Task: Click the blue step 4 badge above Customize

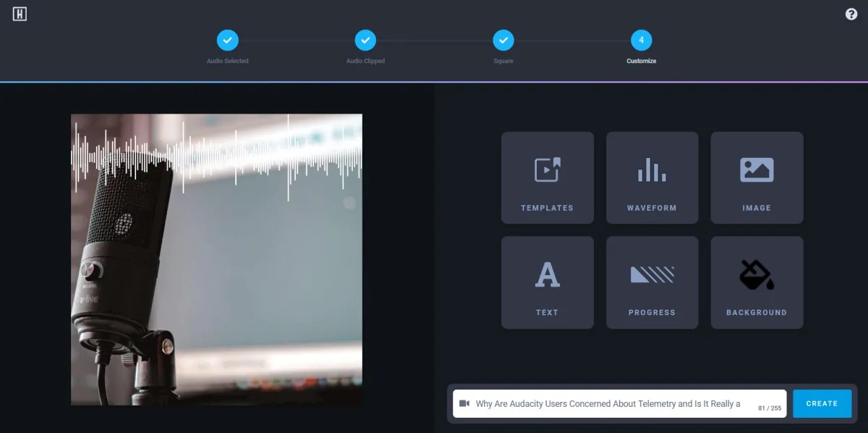Action: (x=641, y=41)
